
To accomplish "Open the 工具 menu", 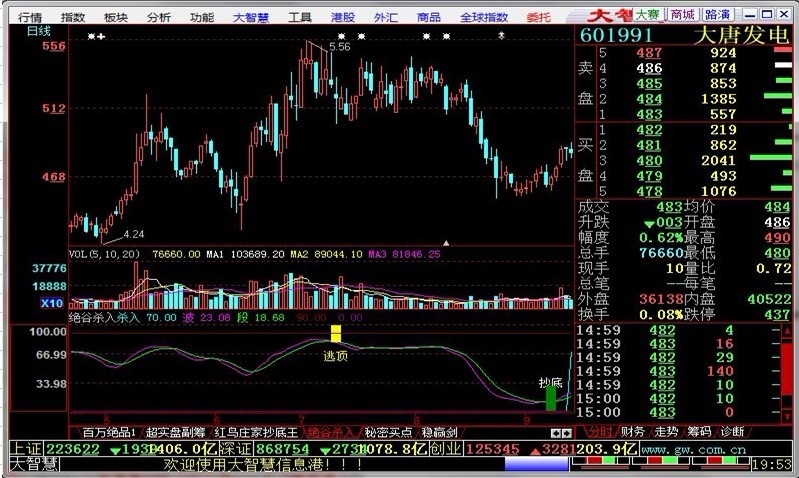I will [300, 17].
